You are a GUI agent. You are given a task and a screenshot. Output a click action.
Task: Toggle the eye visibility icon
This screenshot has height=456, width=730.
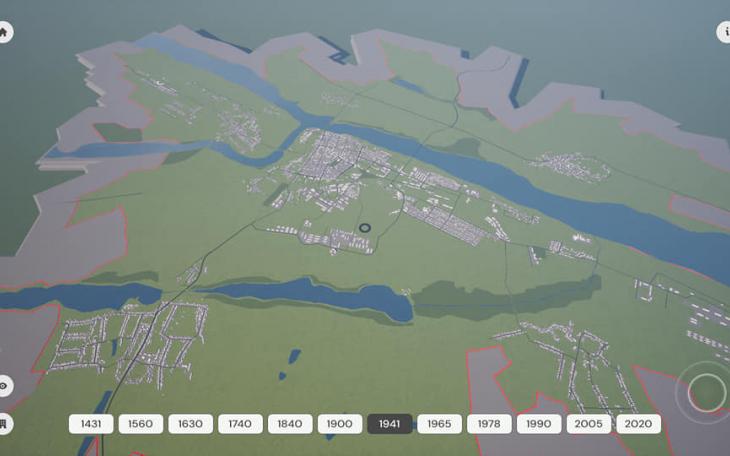4,386
